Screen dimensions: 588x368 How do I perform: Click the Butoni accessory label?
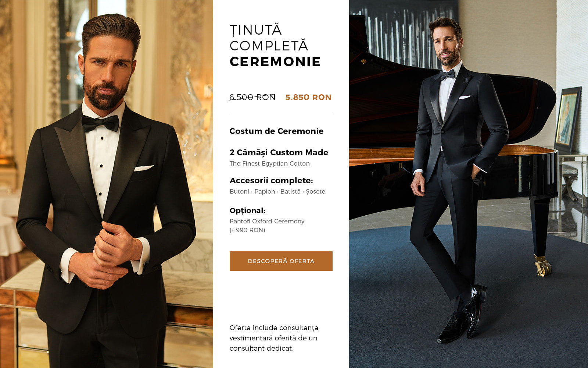click(239, 191)
